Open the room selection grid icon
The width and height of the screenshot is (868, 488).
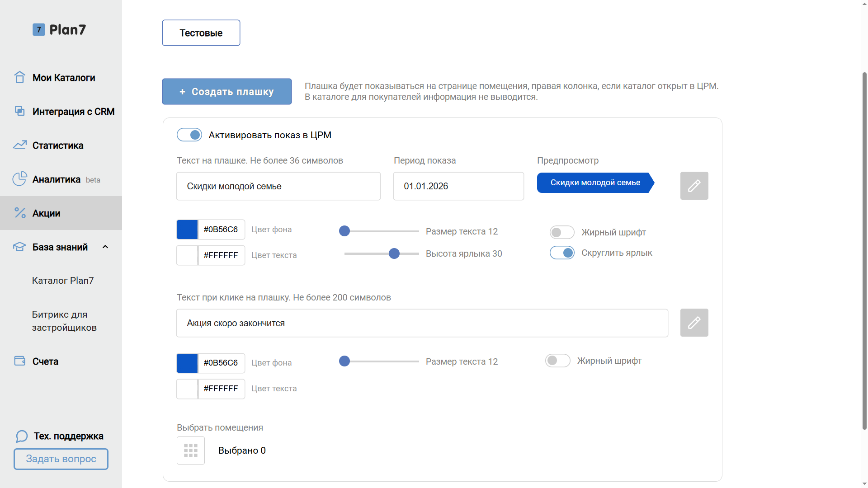191,450
